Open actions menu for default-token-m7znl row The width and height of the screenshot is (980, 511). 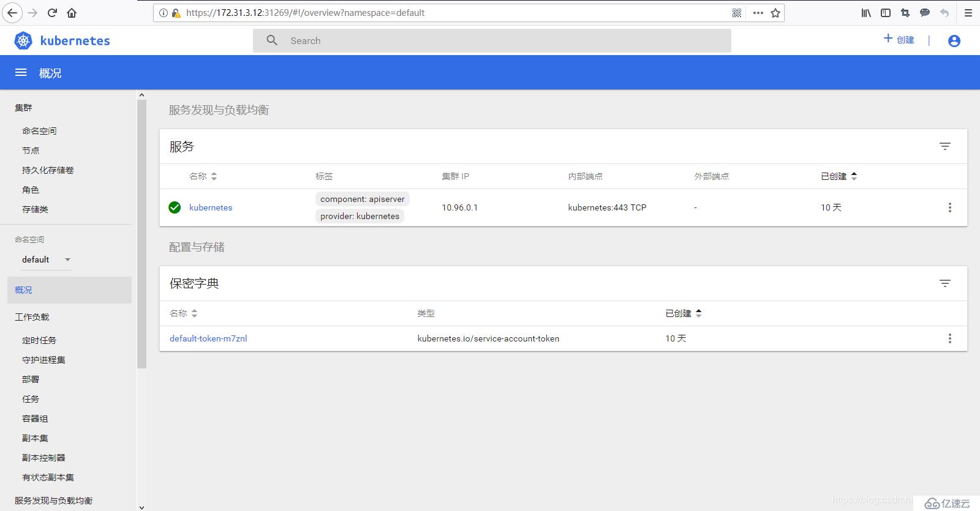tap(950, 338)
